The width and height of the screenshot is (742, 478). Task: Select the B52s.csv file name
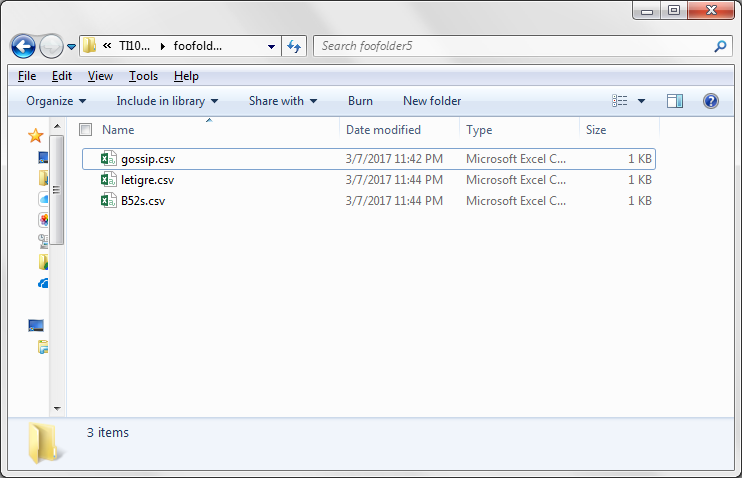pos(143,201)
